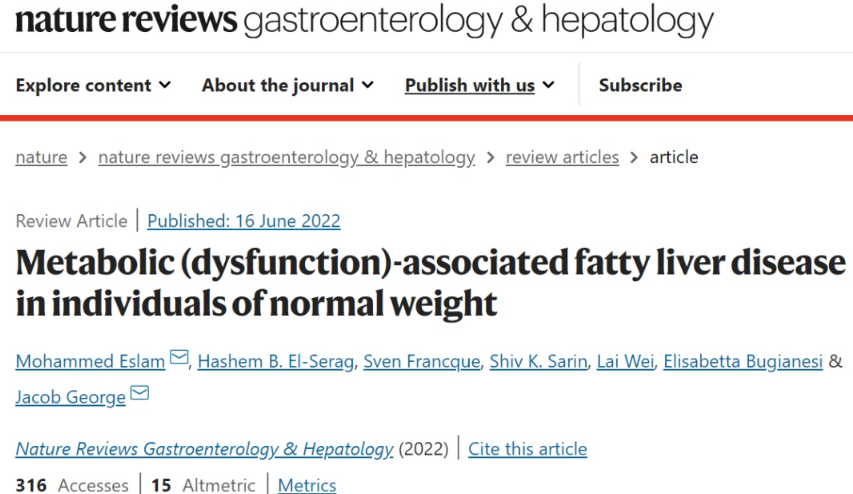Screen dimensions: 853x494
Task: Click author Shiv K. Sarin
Action: (538, 361)
